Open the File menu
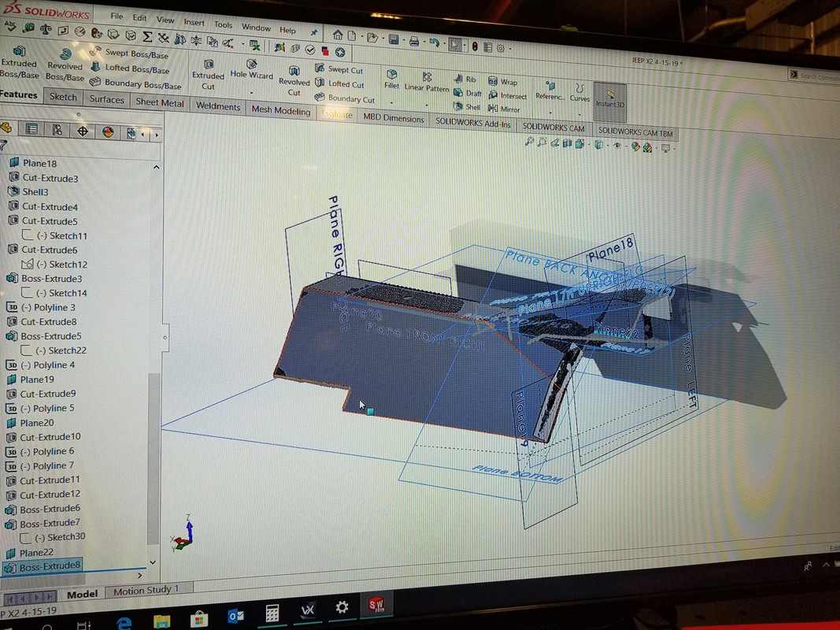840x630 pixels. pos(117,17)
